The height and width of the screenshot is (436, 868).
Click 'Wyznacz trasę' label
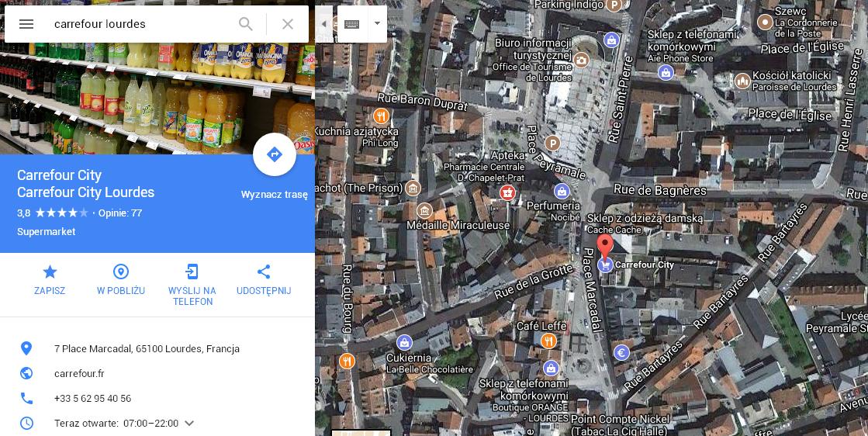(x=275, y=195)
